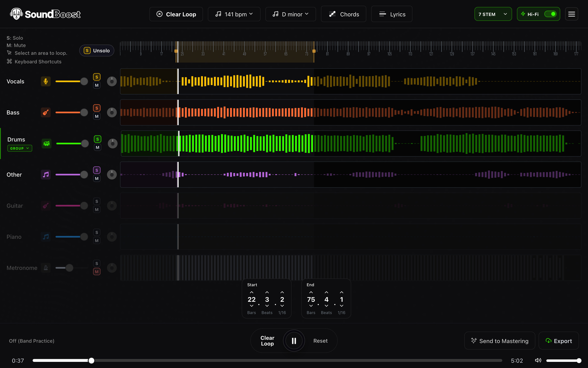Image resolution: width=588 pixels, height=368 pixels.
Task: Click the Bass volume slider
Action: pyautogui.click(x=71, y=112)
